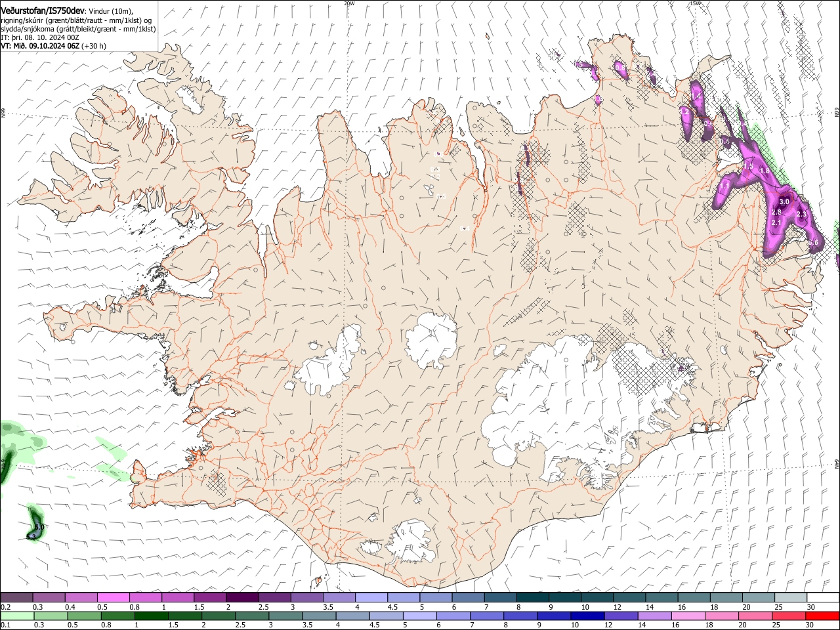The height and width of the screenshot is (630, 840).
Task: Click the dark teal upper swatch starting at 8
Action: [532, 598]
